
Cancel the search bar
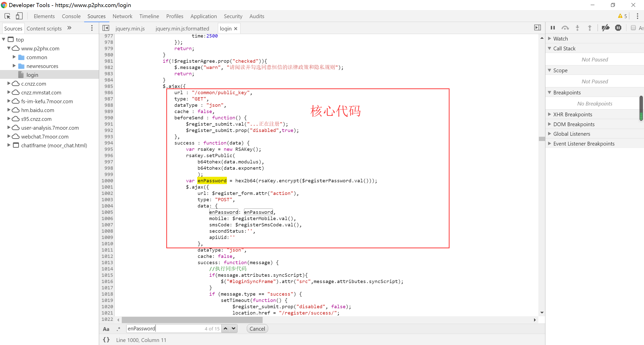(257, 329)
